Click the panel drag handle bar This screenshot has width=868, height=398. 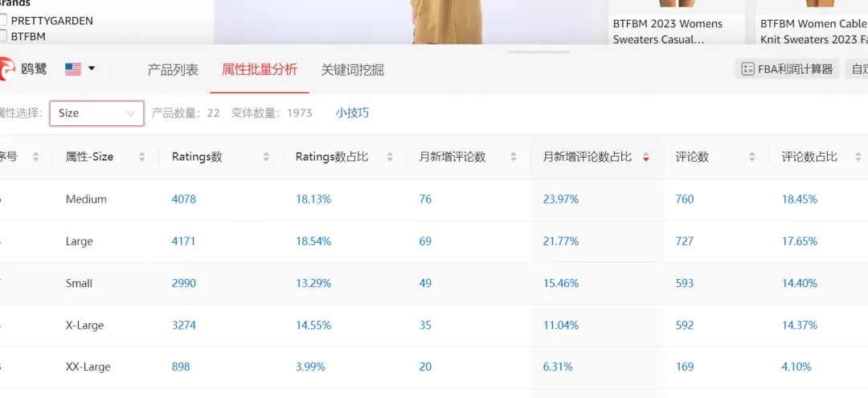point(538,52)
